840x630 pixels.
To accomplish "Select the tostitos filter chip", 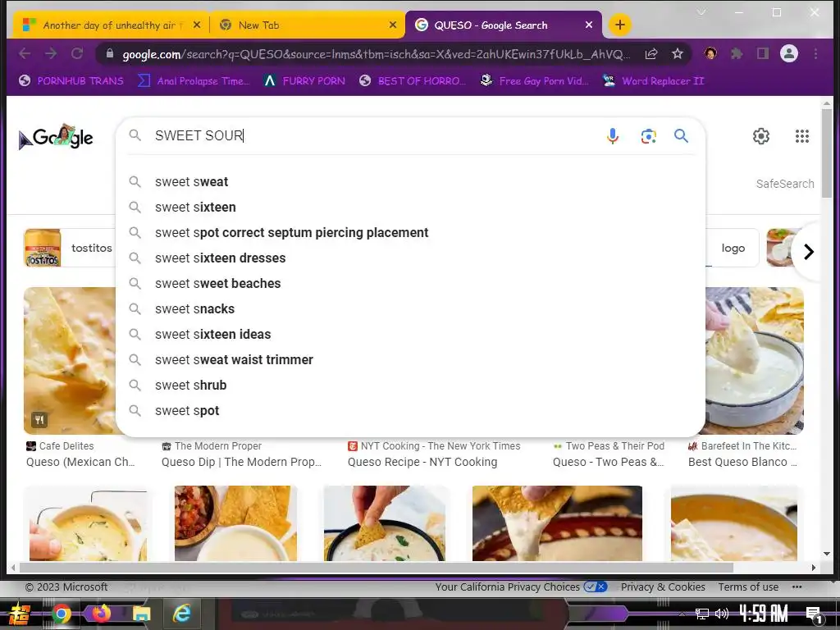I will click(x=70, y=248).
